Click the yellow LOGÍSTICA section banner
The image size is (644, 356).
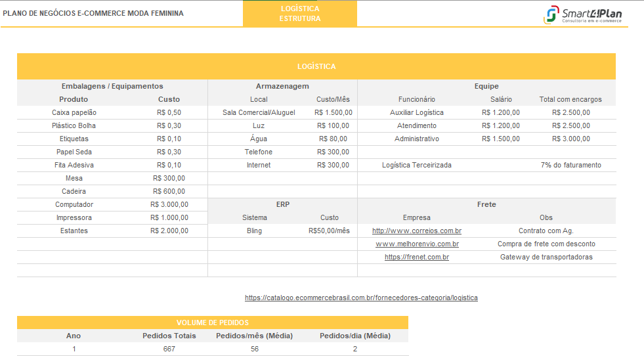point(316,67)
